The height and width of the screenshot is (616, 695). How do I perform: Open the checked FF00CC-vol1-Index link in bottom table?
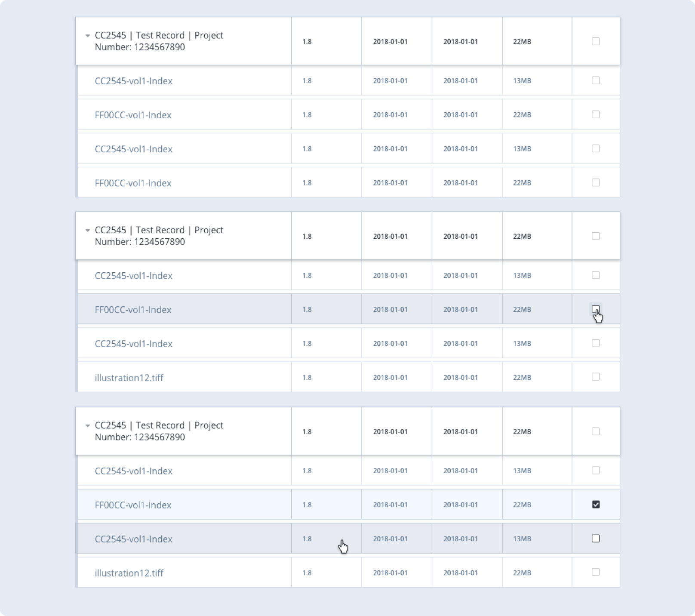tap(133, 505)
